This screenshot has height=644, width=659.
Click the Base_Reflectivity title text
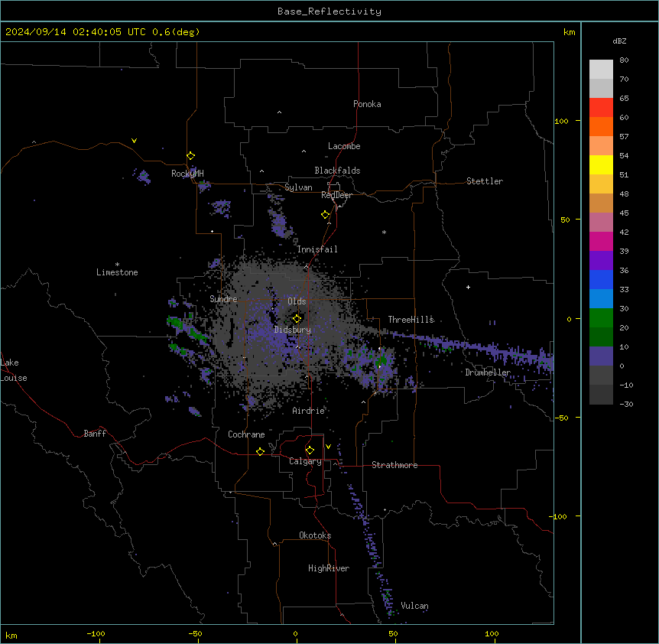tap(329, 11)
